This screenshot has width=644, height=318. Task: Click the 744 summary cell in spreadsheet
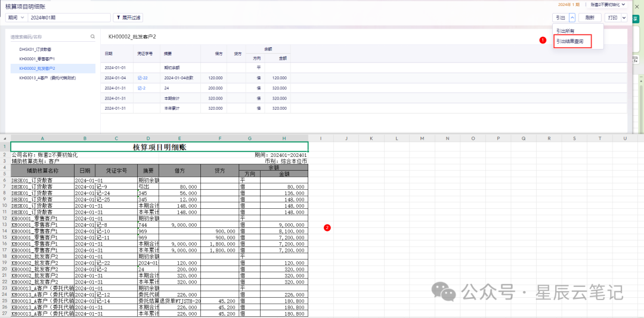coord(148,225)
